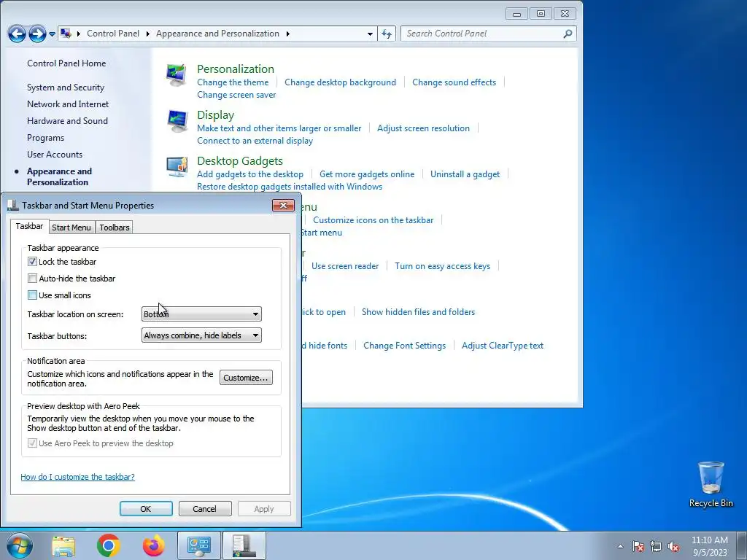
Task: Open System and Security in sidebar
Action: [66, 87]
